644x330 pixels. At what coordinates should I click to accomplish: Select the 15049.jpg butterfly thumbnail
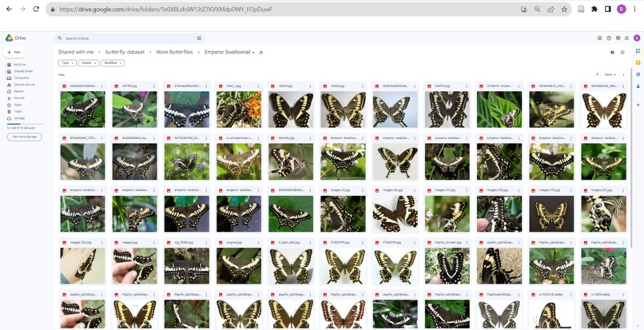pos(291,109)
